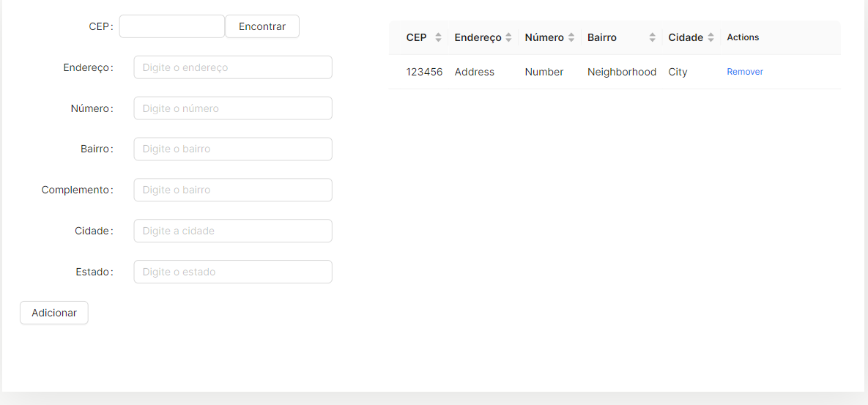
Task: Sort table by Cidade column icon
Action: click(x=711, y=37)
